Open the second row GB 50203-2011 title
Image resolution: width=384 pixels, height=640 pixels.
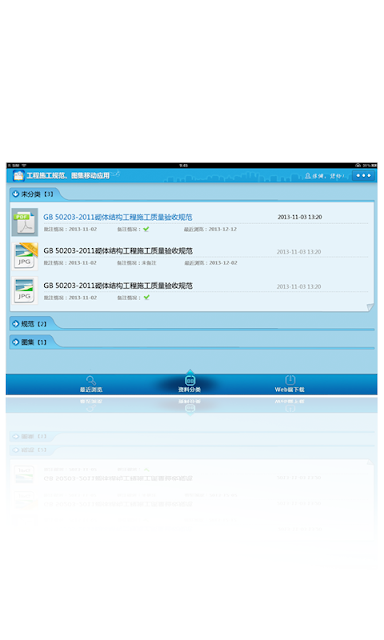coord(118,251)
